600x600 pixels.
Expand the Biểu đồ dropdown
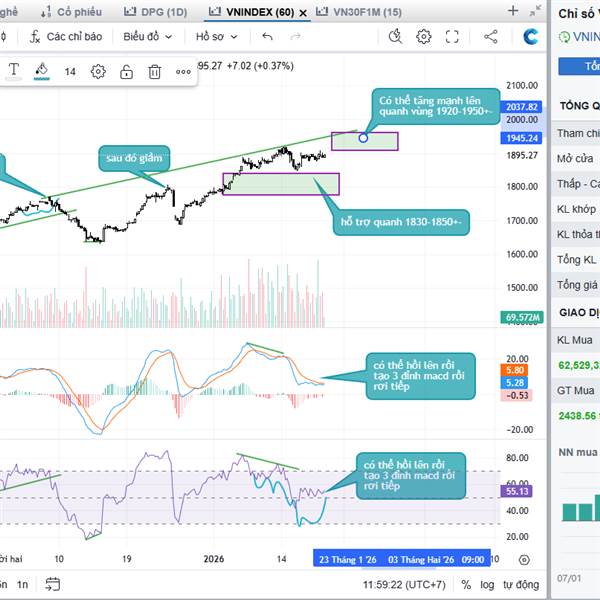pos(147,36)
